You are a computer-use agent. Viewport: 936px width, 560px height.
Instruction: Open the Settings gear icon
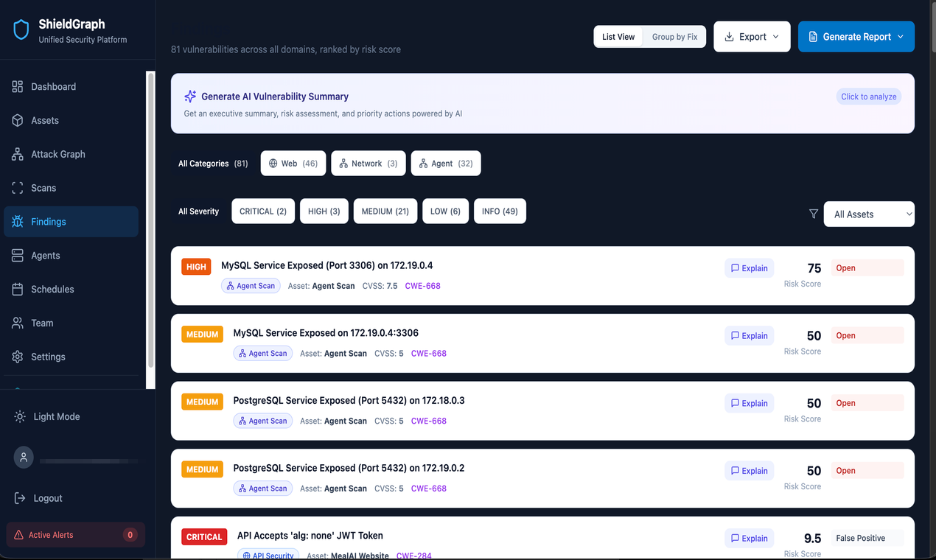point(17,356)
